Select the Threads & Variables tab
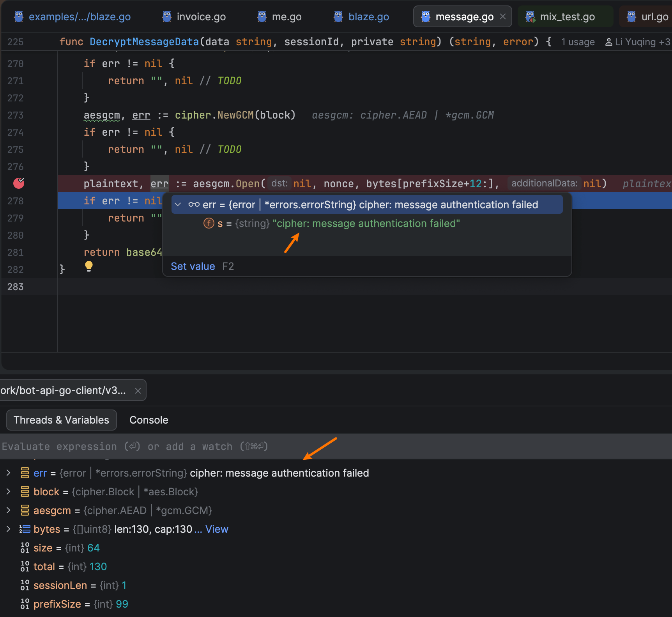Image resolution: width=672 pixels, height=617 pixels. pos(62,420)
